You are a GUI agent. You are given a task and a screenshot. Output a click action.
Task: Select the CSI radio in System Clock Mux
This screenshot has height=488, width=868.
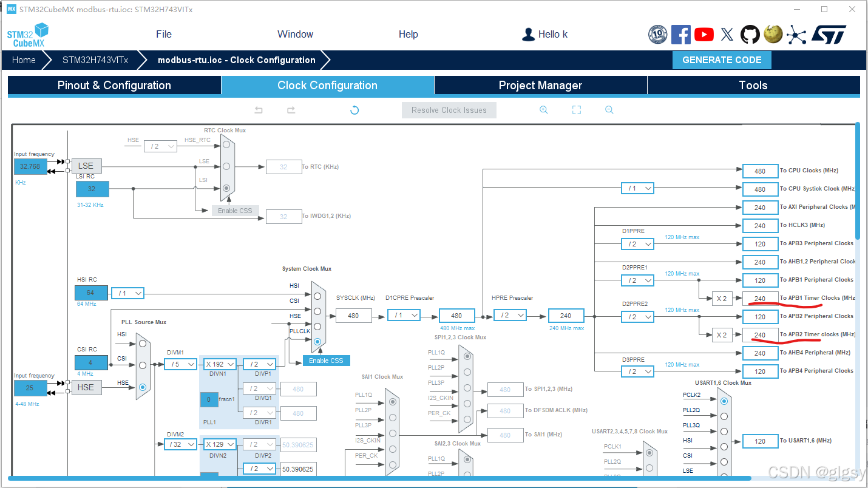point(317,311)
